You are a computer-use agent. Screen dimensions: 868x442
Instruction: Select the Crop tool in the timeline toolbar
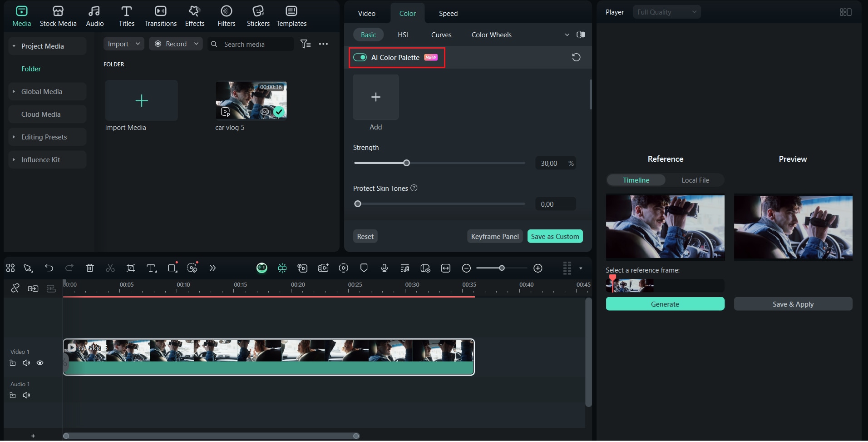tap(130, 268)
